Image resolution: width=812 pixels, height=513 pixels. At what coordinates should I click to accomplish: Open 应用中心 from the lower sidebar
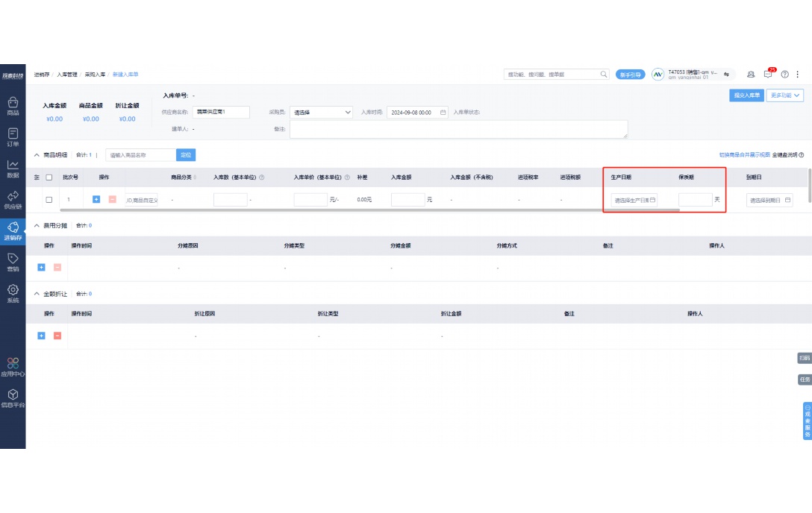pyautogui.click(x=12, y=368)
